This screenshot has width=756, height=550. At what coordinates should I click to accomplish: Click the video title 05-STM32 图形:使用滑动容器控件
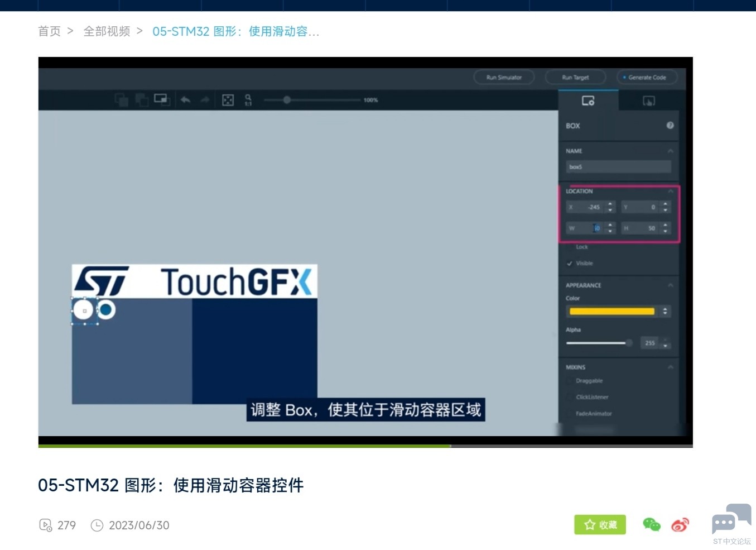[171, 485]
